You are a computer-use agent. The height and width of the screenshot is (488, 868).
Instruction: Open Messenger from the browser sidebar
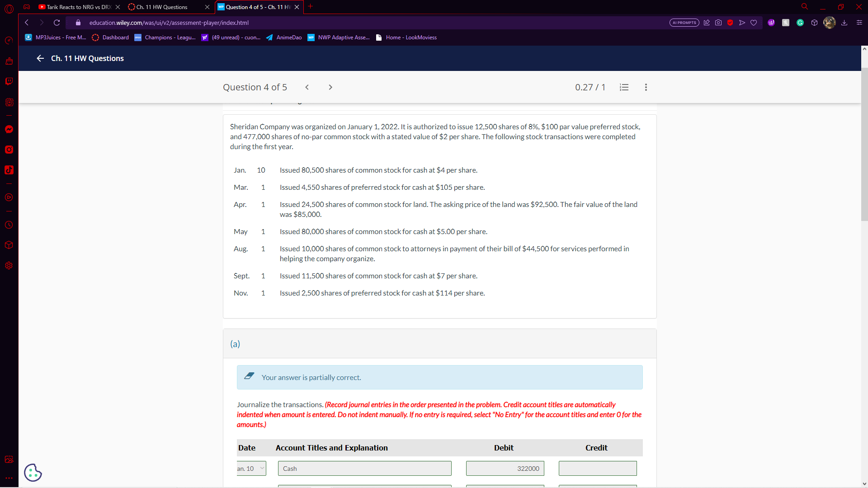tap(9, 130)
